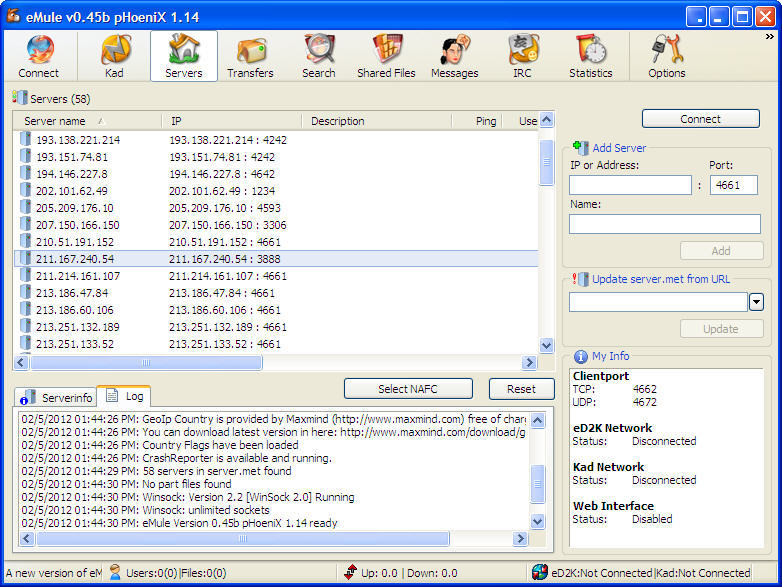Click the server icon beside 213.186.47.84

click(25, 292)
